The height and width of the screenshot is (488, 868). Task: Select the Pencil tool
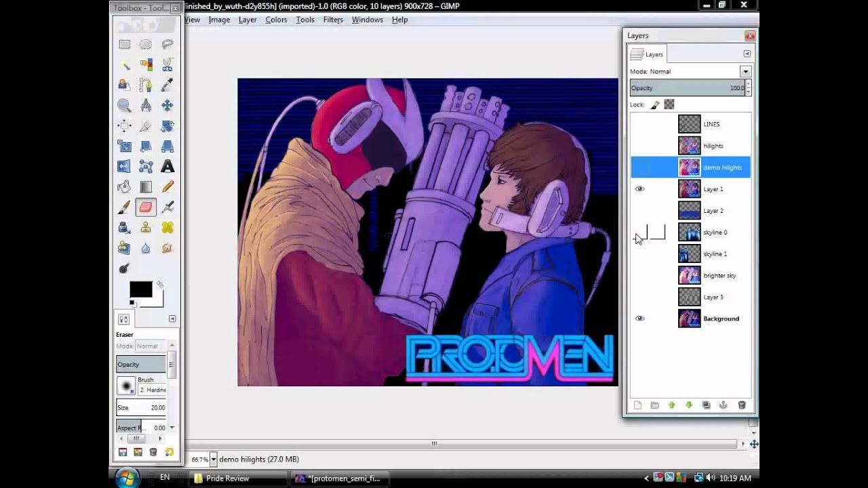(x=167, y=187)
